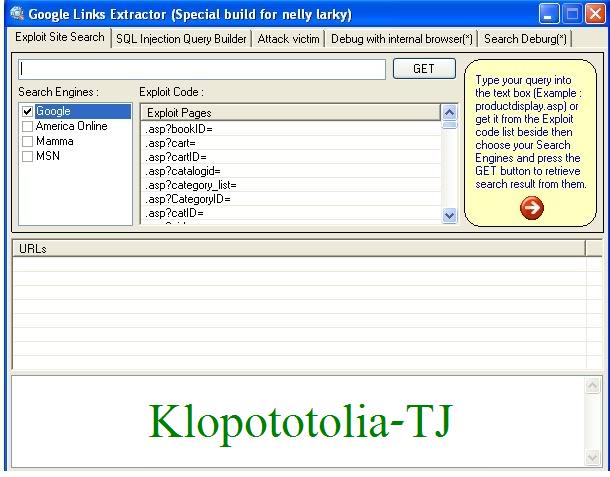Click scroll down arrow in bottom browser pane
This screenshot has width=610, height=477.
(x=592, y=457)
